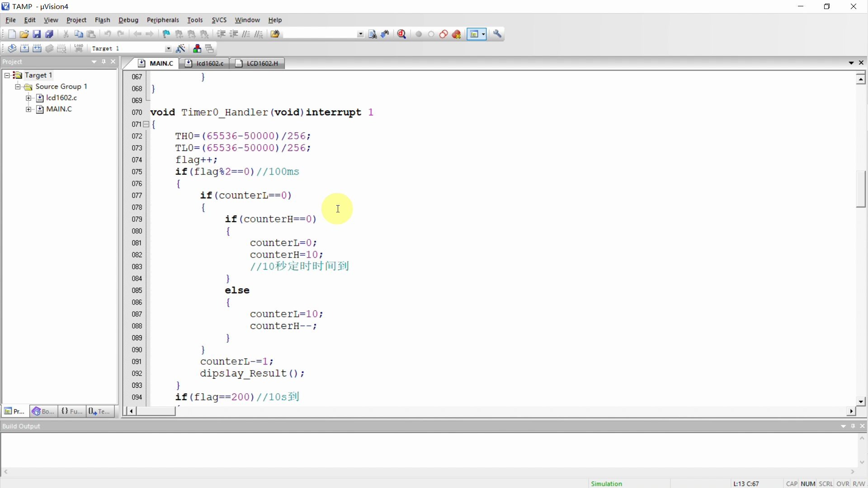868x488 pixels.
Task: Start debug session with the magnifier d icon
Action: [402, 34]
